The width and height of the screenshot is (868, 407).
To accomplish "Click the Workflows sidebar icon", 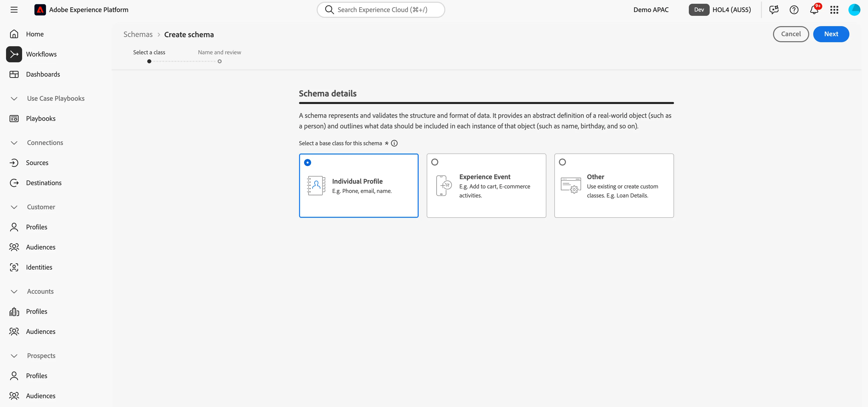I will 14,54.
